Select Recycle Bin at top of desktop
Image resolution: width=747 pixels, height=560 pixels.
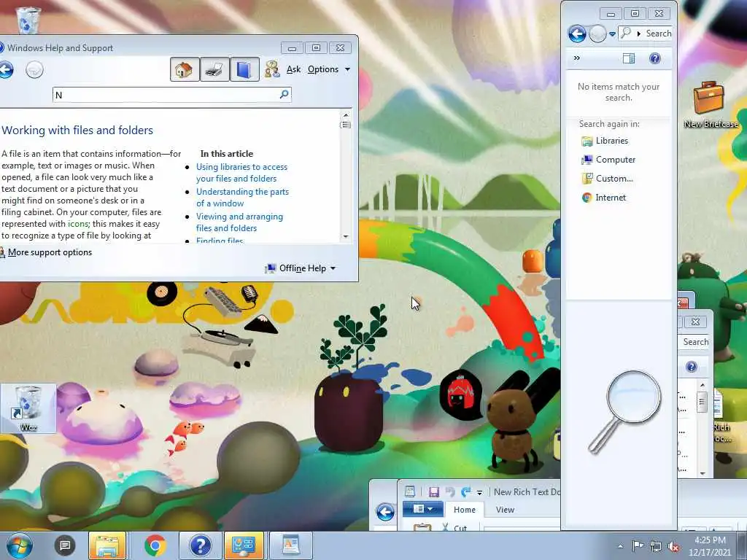coord(28,20)
